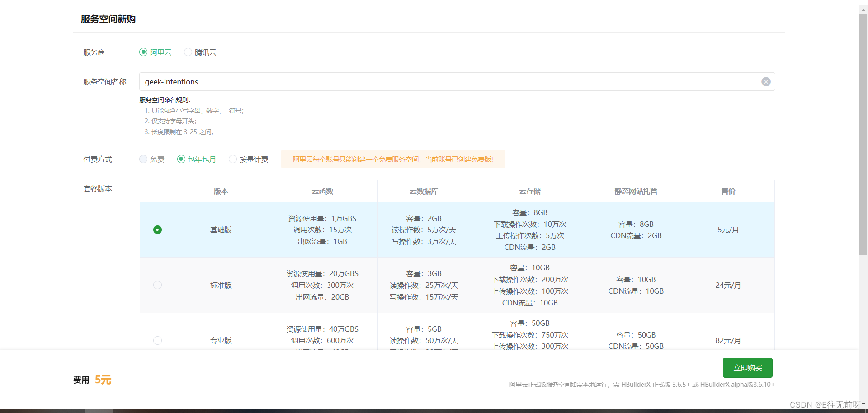This screenshot has height=413, width=868.
Task: Click the 调用次数：300万次 text
Action: tap(322, 285)
